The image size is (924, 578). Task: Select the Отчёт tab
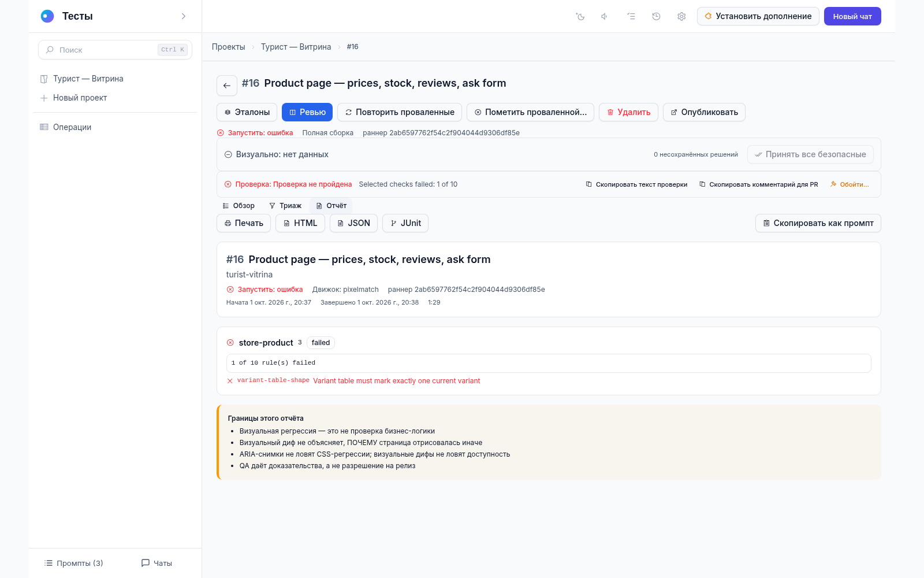331,206
